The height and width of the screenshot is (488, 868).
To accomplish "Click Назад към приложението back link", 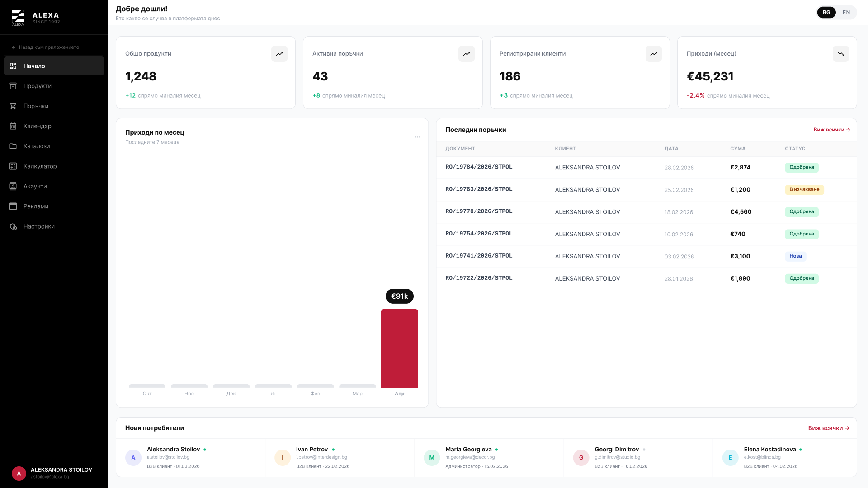I will click(x=45, y=47).
